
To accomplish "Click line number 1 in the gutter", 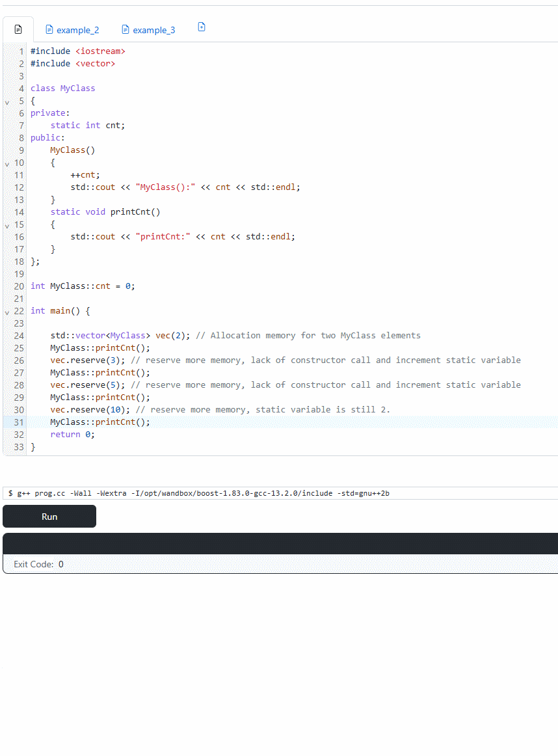I will point(21,51).
